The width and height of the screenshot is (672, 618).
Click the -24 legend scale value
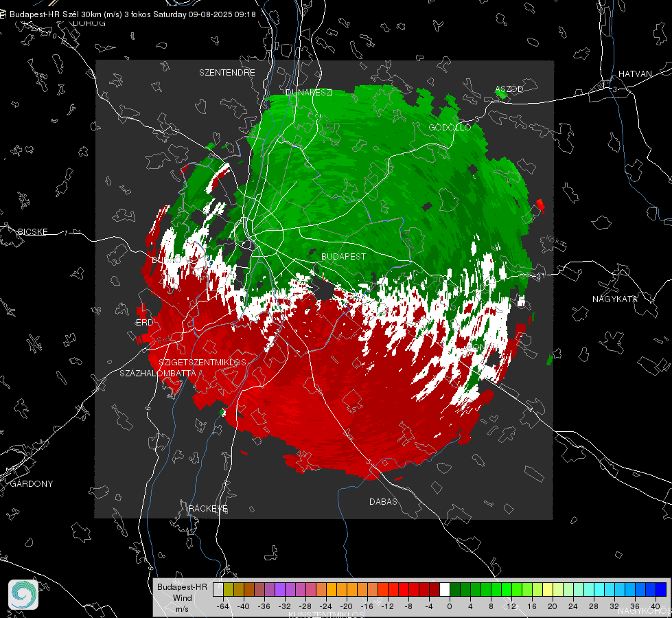[x=326, y=606]
